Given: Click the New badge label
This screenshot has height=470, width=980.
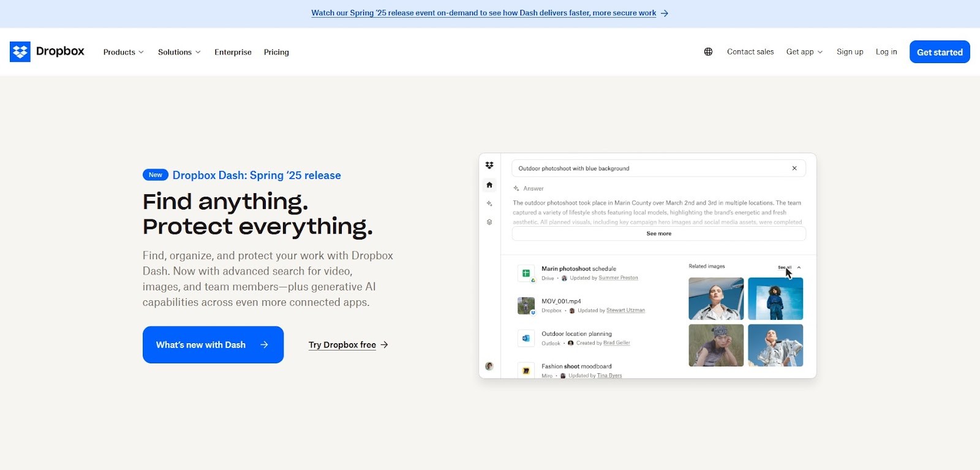Looking at the screenshot, I should tap(156, 175).
